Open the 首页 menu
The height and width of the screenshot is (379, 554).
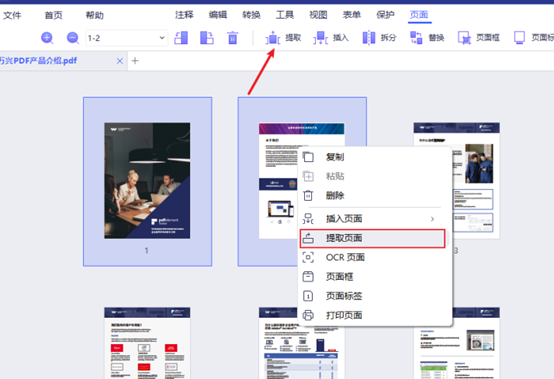point(53,15)
